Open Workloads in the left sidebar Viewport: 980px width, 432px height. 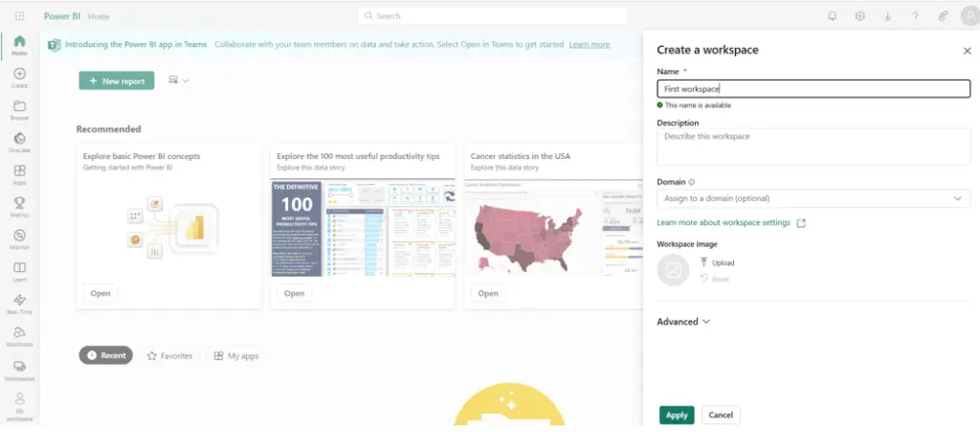(x=19, y=336)
